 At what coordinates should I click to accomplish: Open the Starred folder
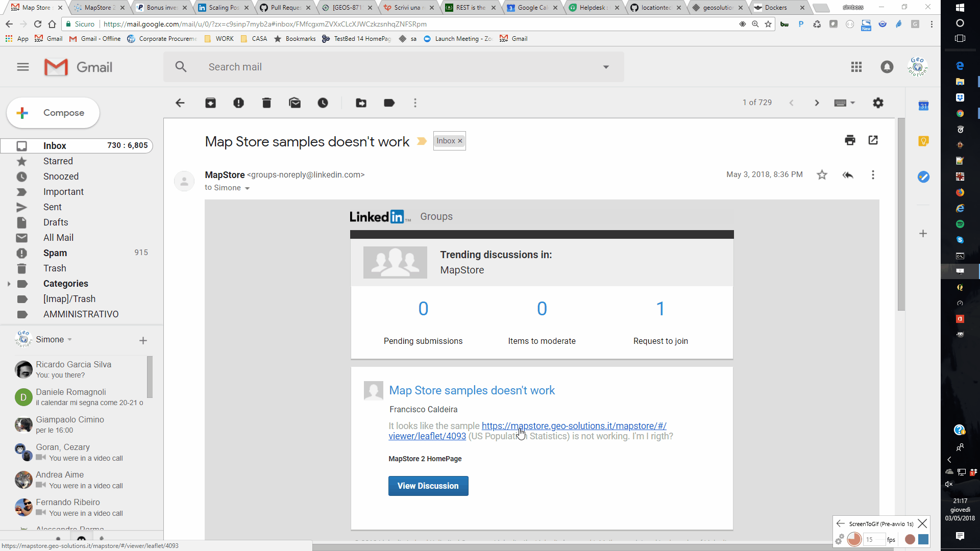pos(77,161)
